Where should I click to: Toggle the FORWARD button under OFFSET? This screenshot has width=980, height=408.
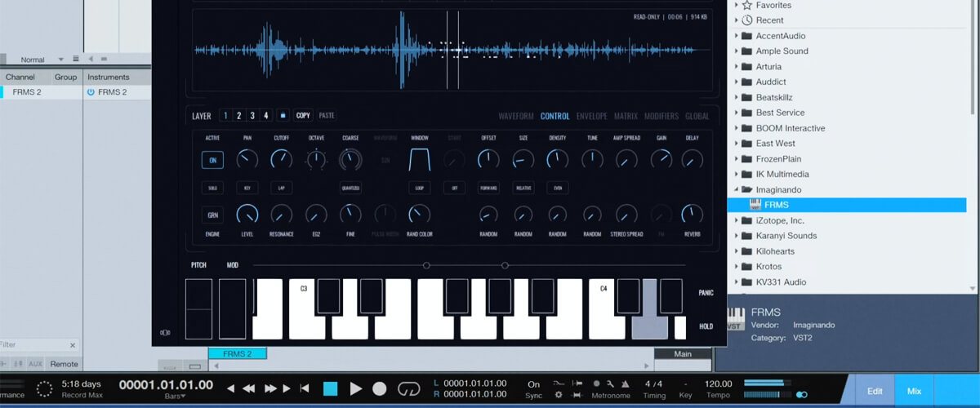pyautogui.click(x=488, y=188)
